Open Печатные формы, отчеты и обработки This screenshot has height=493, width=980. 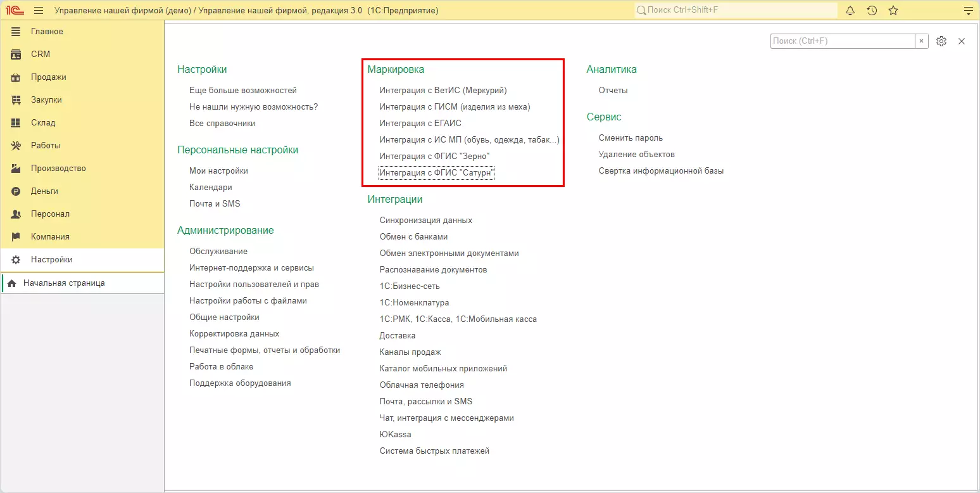point(265,350)
